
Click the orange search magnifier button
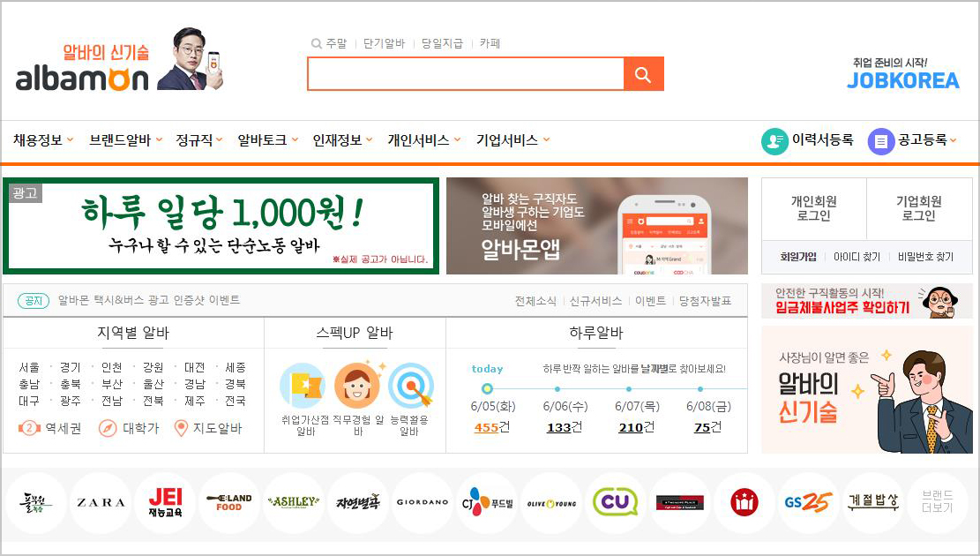[x=643, y=74]
